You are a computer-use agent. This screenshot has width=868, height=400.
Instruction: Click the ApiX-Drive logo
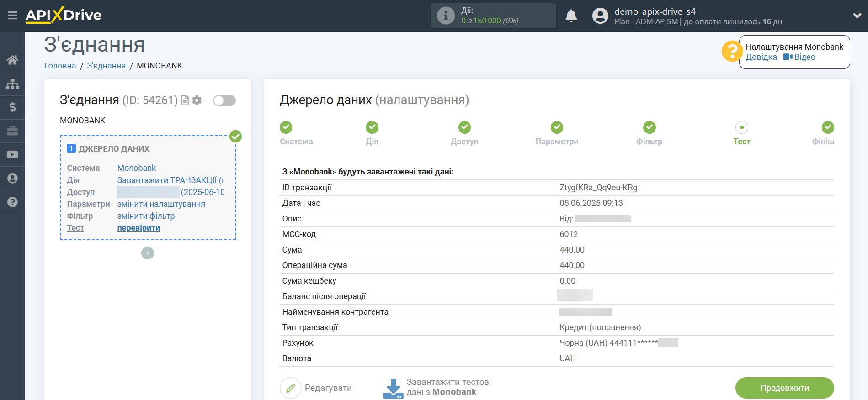[x=64, y=15]
